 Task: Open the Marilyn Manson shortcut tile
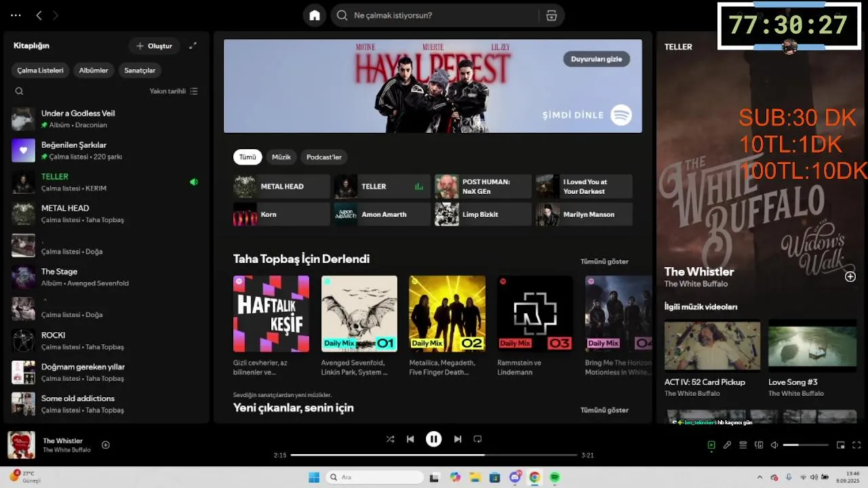[x=584, y=214]
